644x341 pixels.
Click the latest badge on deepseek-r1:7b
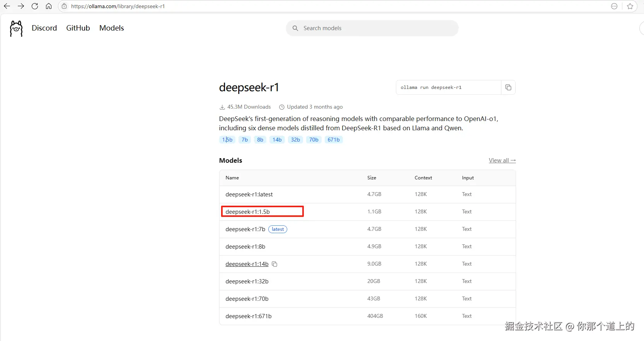point(278,229)
